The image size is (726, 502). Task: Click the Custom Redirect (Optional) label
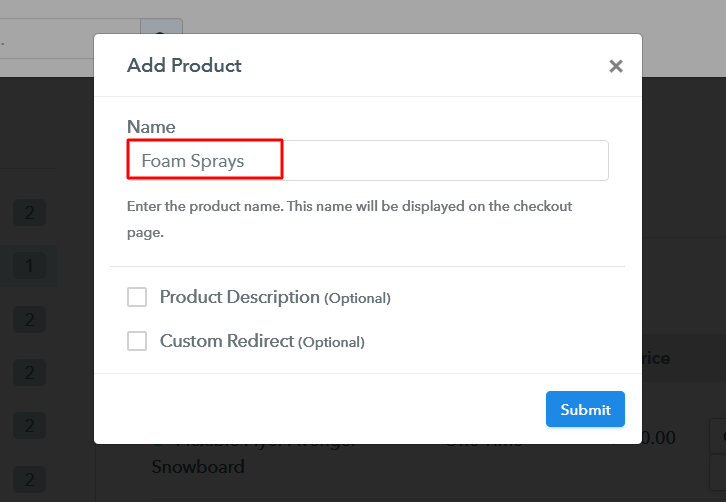(262, 341)
